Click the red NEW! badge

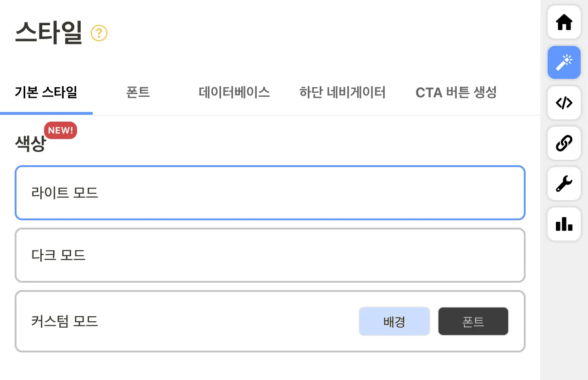click(61, 130)
